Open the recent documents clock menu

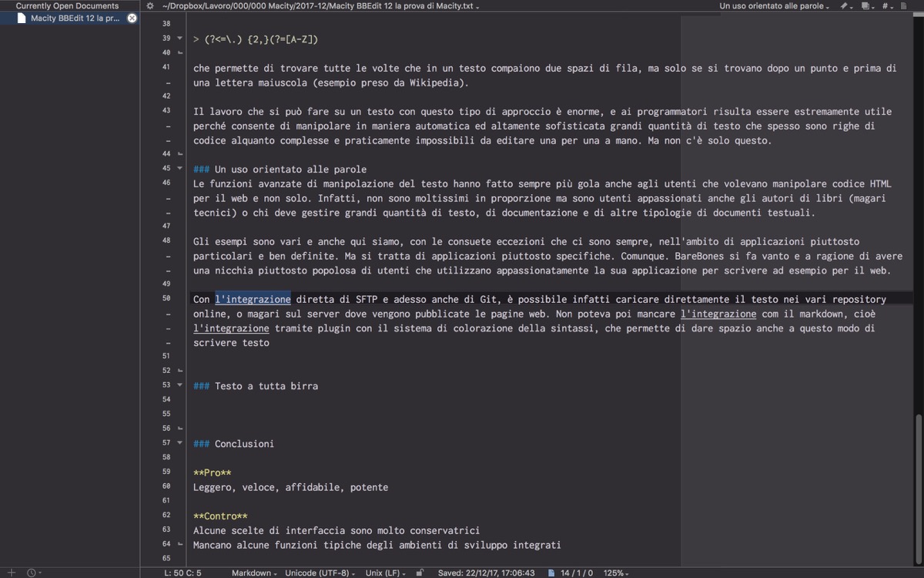click(33, 573)
